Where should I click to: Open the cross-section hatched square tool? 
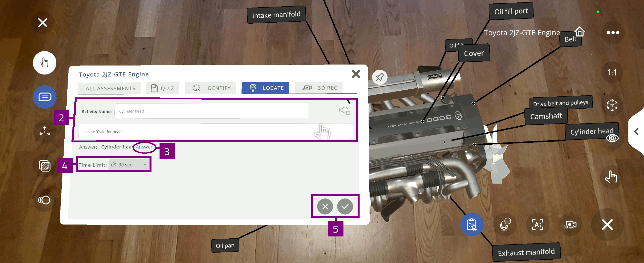pos(45,166)
